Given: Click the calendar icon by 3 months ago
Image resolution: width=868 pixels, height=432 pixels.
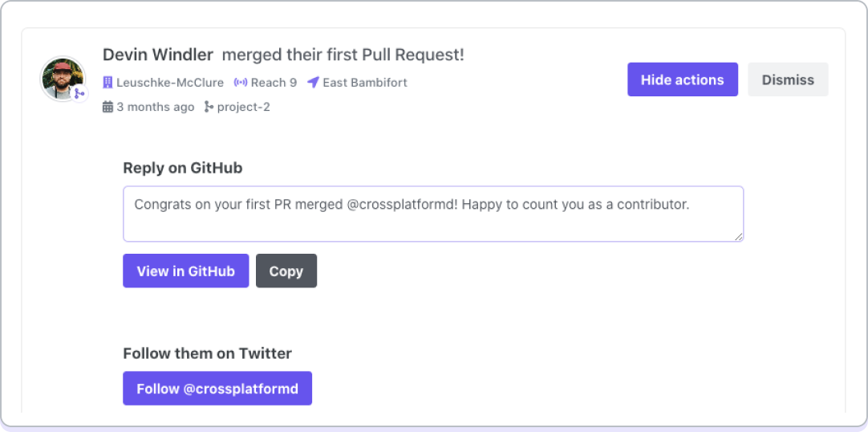Looking at the screenshot, I should pos(107,107).
